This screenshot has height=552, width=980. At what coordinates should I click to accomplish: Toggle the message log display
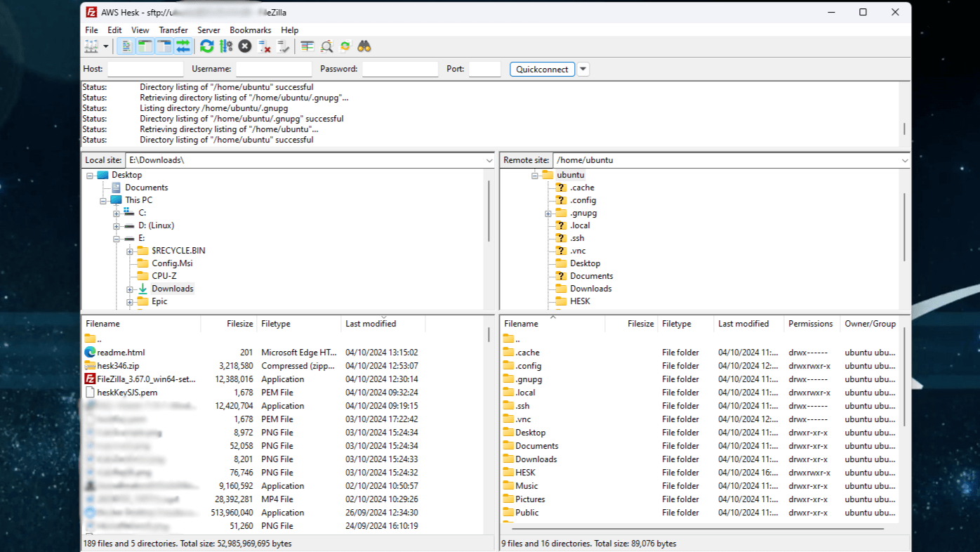click(x=125, y=46)
